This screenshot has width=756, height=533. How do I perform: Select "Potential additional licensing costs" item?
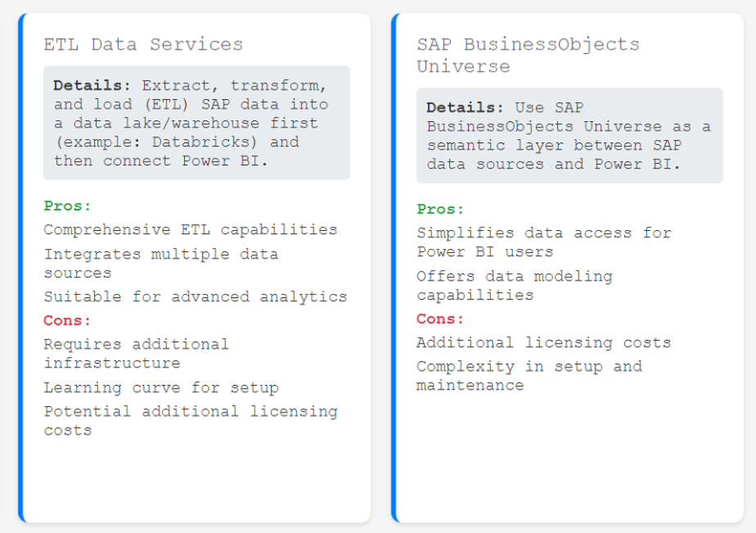(190, 420)
